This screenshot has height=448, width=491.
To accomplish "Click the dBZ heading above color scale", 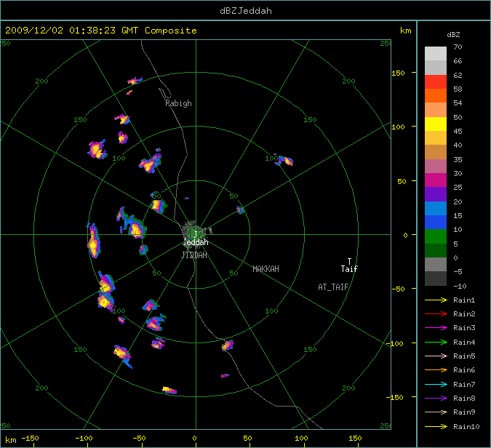I will point(453,35).
